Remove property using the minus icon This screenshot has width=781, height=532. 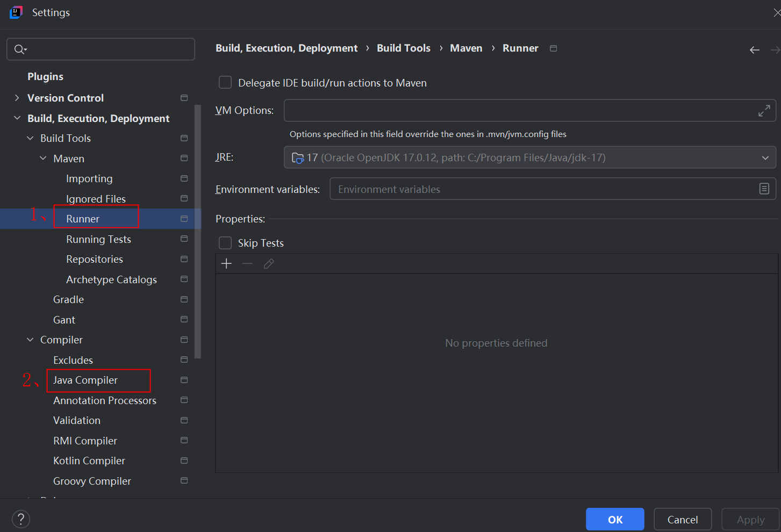pos(247,263)
